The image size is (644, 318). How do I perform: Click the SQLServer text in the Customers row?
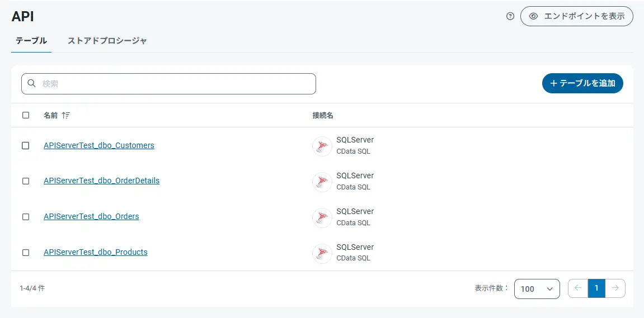(x=355, y=140)
